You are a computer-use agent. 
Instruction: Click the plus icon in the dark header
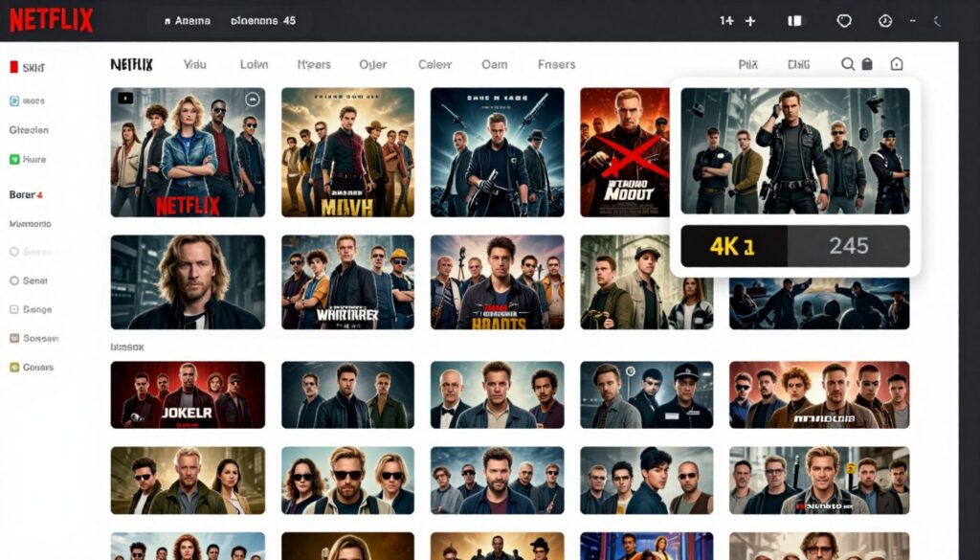point(750,21)
